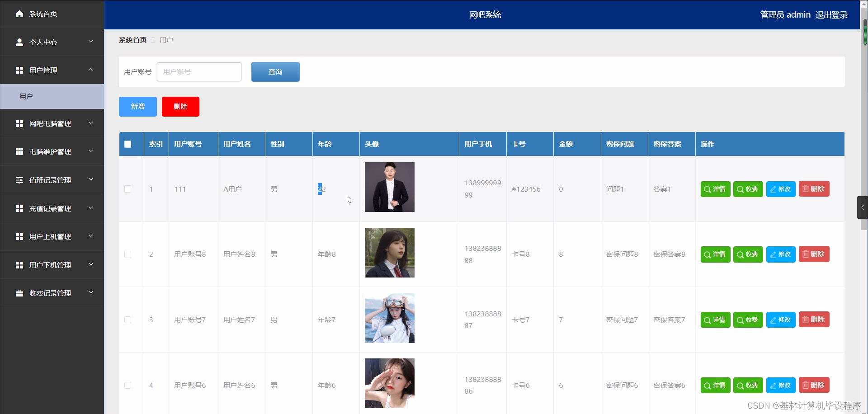Expand the 充值记录管理 menu
The image size is (868, 414).
(52, 208)
